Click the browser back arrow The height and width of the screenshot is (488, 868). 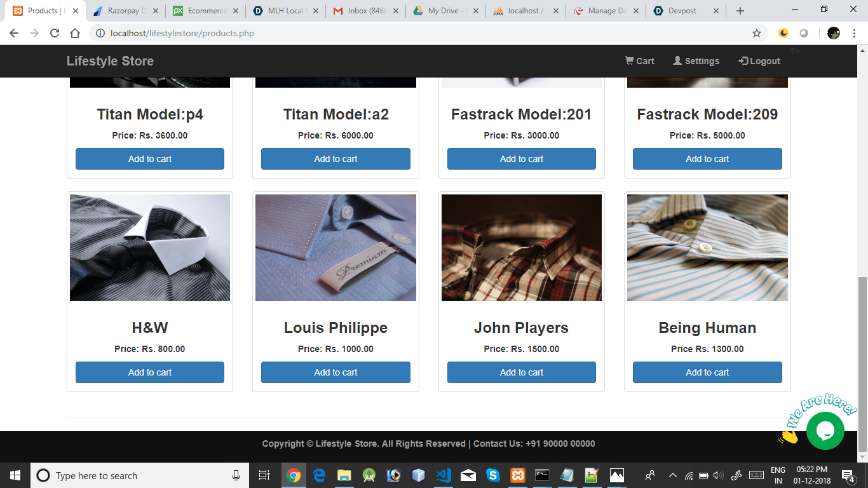(14, 33)
